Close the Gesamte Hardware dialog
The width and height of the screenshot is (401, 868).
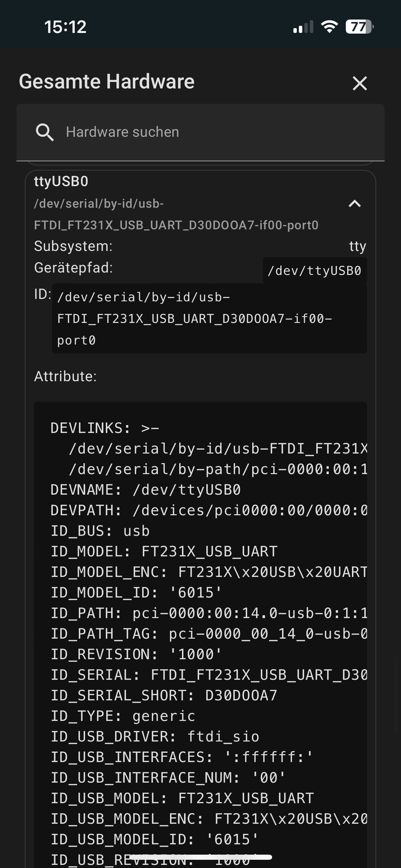point(360,83)
